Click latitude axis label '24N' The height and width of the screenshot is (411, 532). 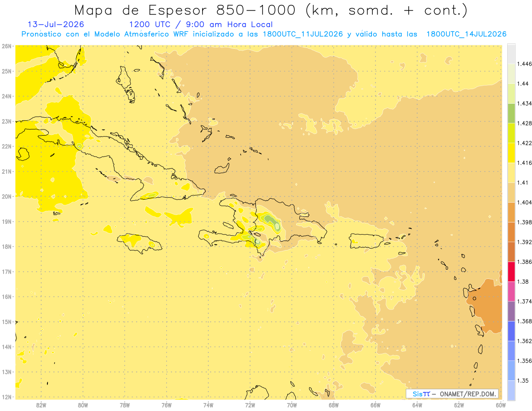point(7,96)
